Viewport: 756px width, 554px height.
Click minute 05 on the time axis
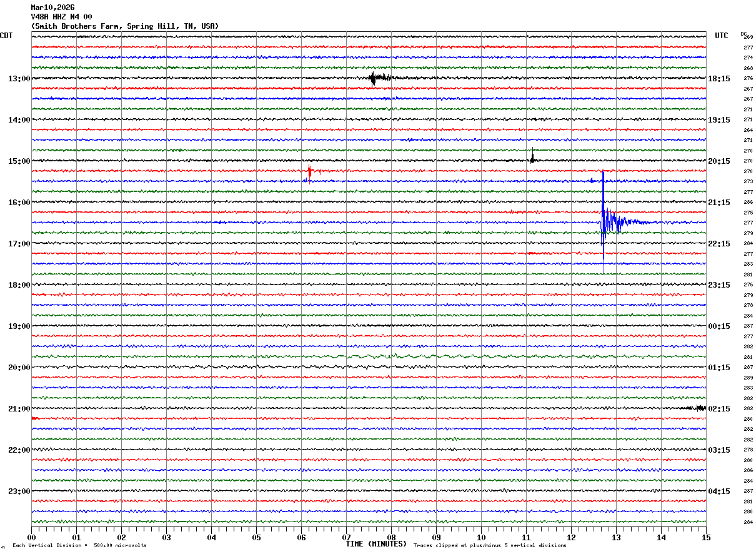click(256, 537)
